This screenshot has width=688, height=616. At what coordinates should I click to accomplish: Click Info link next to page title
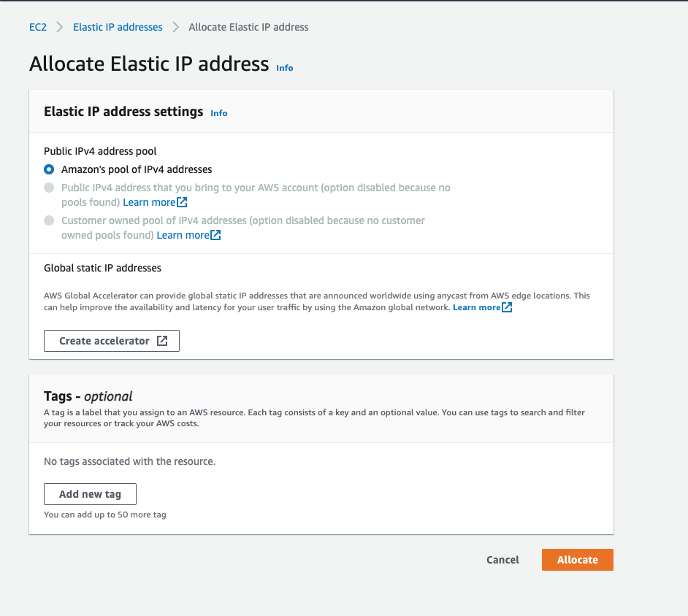(285, 68)
